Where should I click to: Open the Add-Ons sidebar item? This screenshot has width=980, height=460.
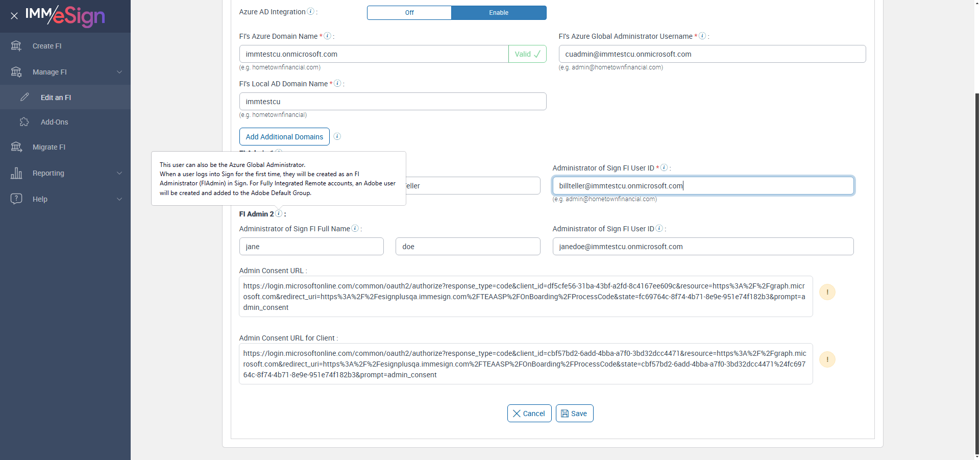(x=54, y=122)
